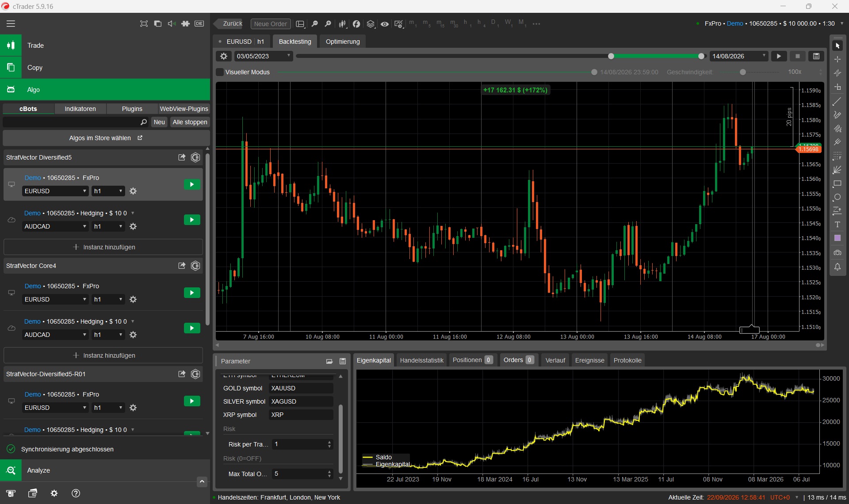This screenshot has width=849, height=504.
Task: Zoom out the chart
Action: pos(315,24)
